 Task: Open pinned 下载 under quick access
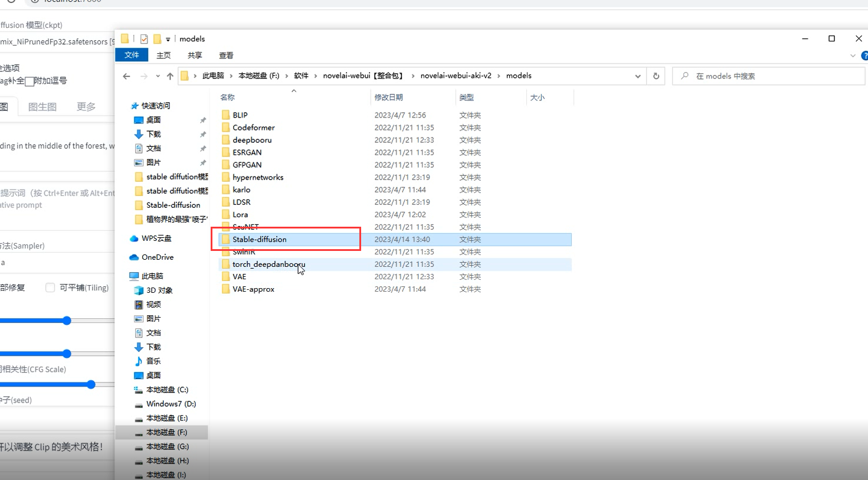tap(153, 134)
